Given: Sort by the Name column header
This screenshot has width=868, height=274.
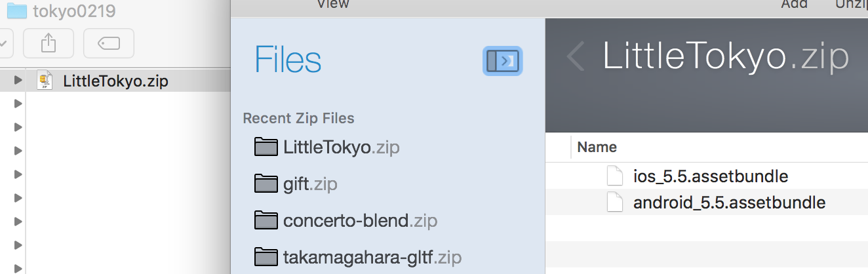Looking at the screenshot, I should coord(597,147).
